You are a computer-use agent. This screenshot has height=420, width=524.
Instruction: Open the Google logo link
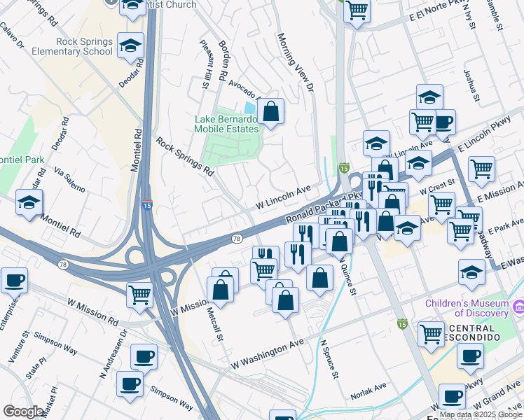pos(23,412)
